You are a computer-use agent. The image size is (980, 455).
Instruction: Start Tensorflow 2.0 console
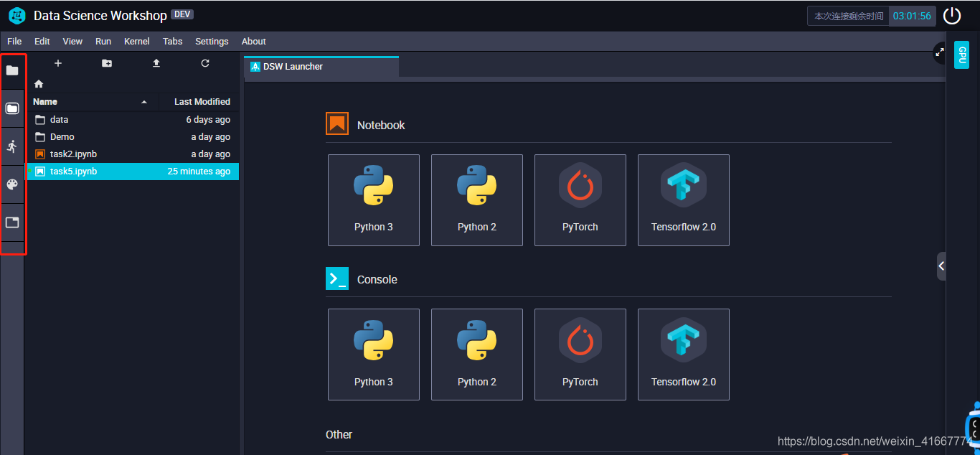[684, 355]
